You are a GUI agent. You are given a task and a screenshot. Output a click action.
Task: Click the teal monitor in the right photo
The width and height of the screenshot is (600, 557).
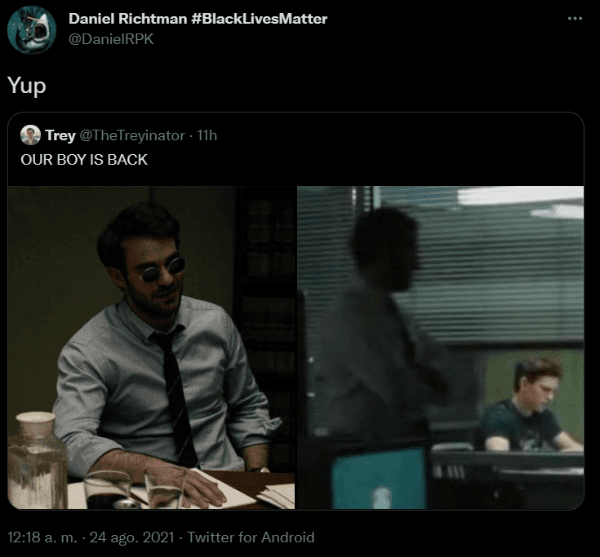(379, 479)
